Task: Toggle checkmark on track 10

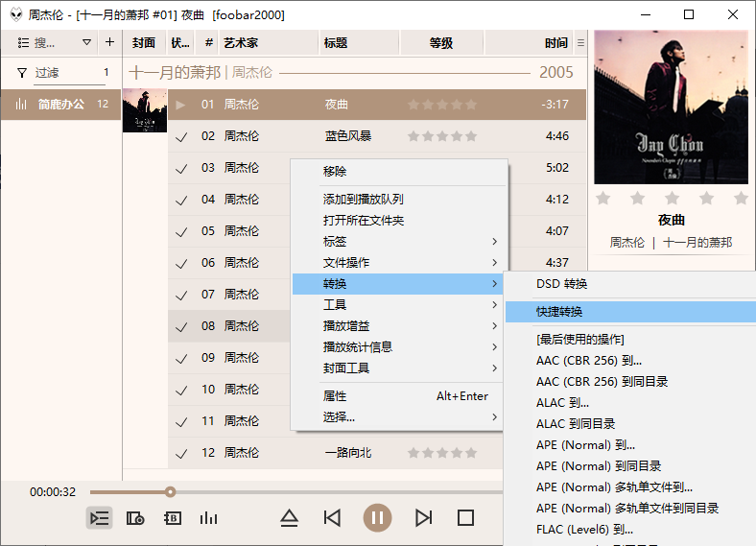Action: (x=181, y=391)
